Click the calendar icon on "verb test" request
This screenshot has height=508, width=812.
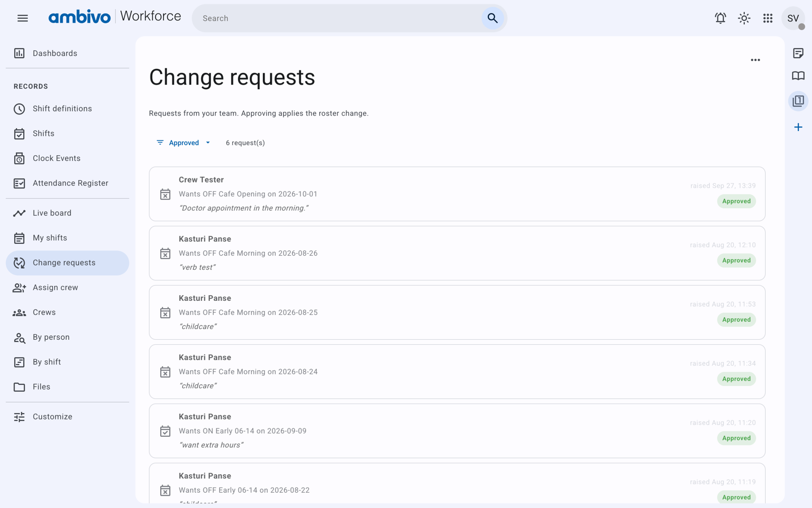165,253
